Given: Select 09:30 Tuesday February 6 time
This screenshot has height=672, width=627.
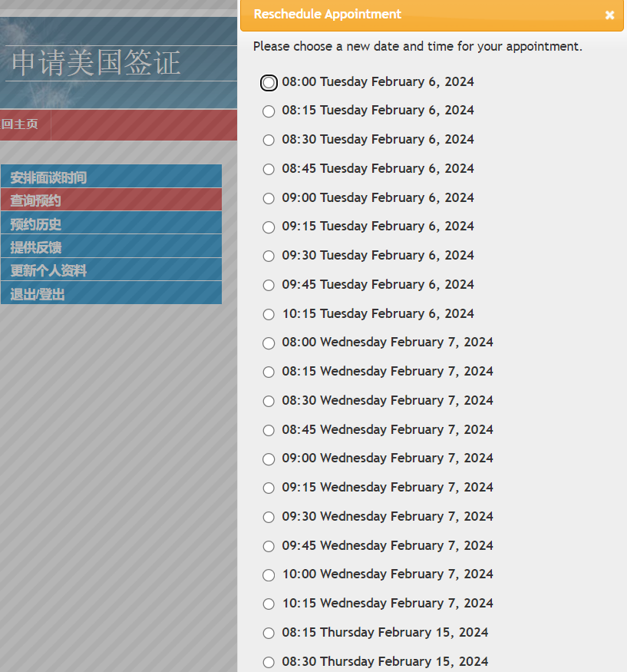Looking at the screenshot, I should 269,257.
